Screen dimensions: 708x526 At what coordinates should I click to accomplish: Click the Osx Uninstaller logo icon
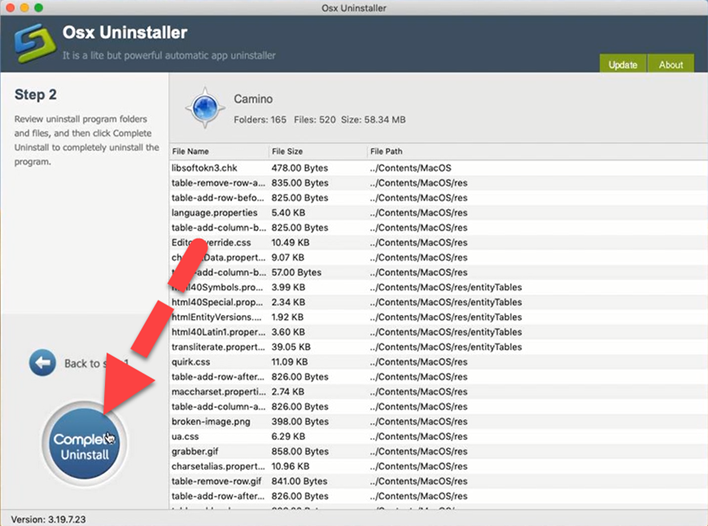(35, 43)
